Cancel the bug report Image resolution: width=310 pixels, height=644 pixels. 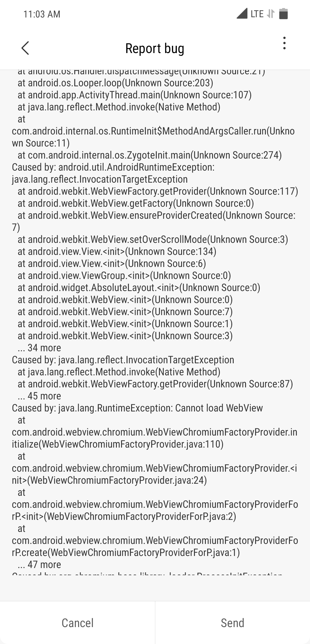pyautogui.click(x=77, y=622)
